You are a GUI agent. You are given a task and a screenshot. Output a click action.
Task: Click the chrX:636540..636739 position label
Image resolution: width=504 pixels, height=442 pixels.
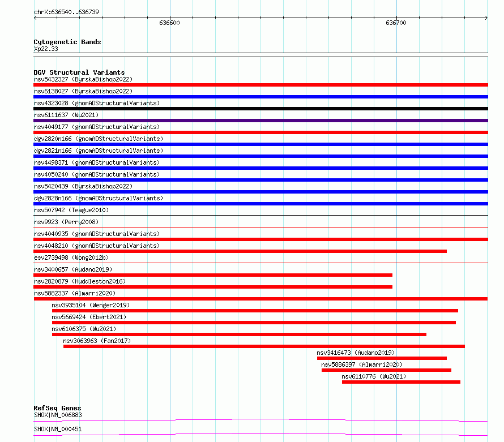(x=66, y=12)
